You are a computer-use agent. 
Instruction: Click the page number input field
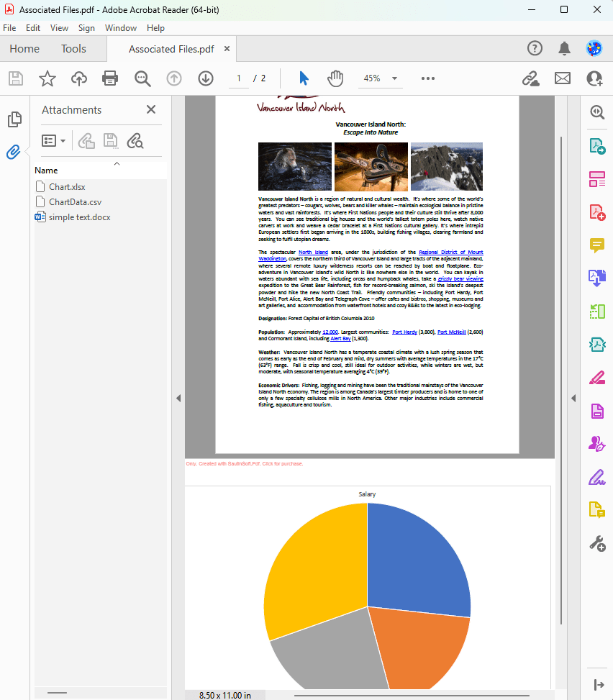239,78
